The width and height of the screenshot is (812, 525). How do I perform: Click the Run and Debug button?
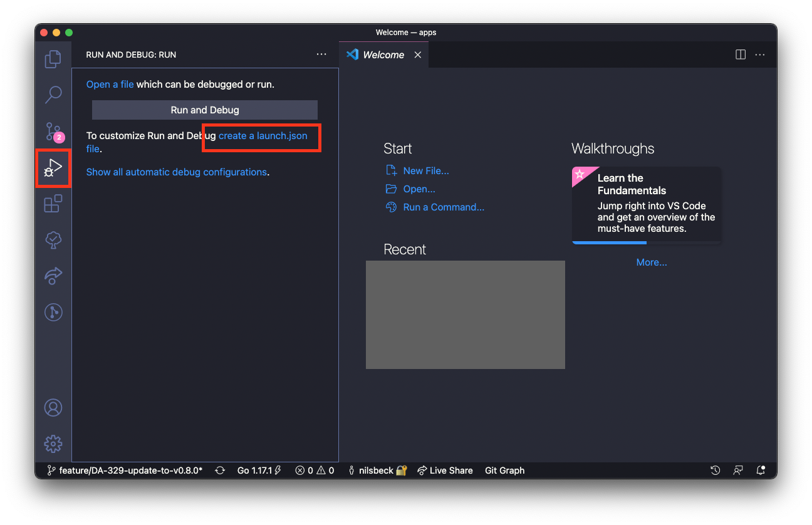click(205, 110)
